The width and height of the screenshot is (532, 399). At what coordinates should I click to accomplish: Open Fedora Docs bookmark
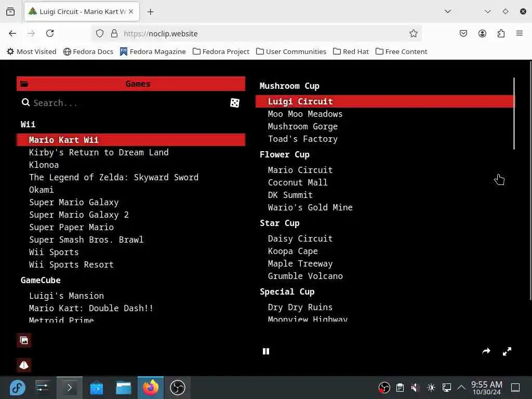click(88, 51)
